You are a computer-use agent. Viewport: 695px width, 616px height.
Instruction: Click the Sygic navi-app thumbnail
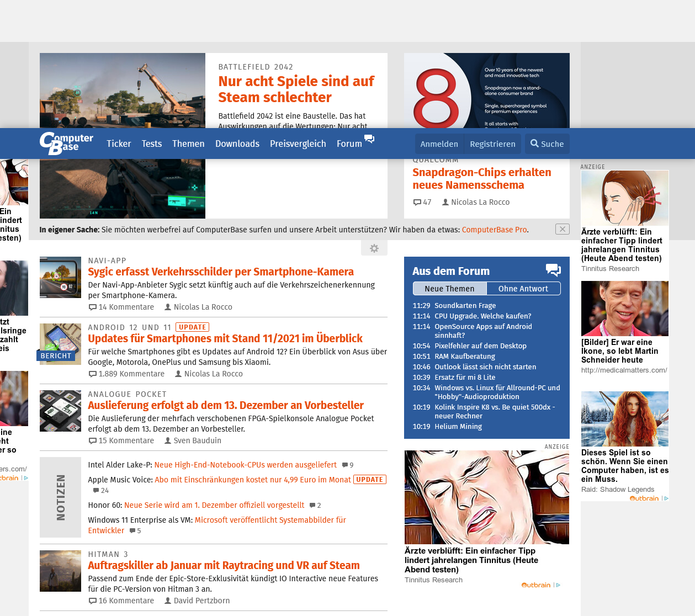(60, 277)
